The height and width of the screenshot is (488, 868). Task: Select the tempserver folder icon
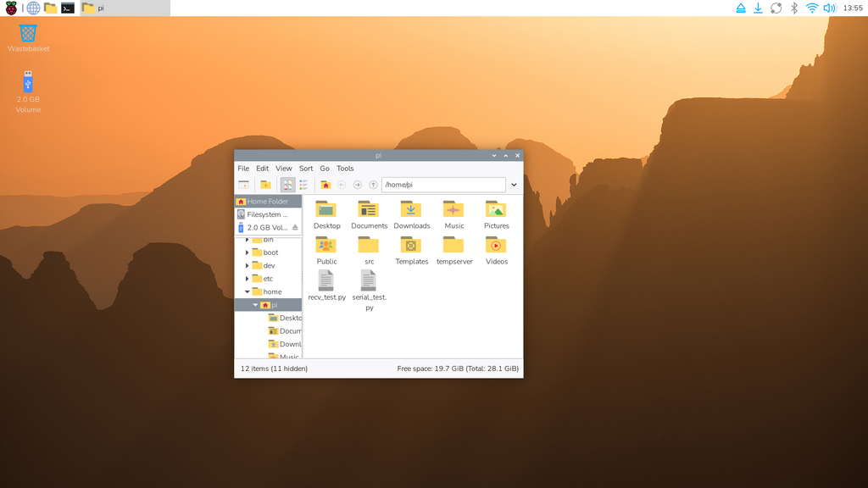[454, 251]
